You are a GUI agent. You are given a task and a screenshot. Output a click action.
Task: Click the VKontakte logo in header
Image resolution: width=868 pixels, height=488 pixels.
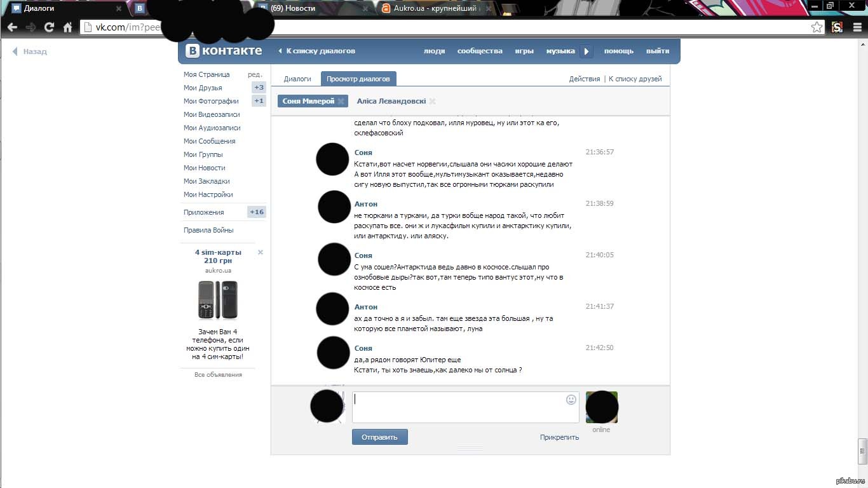click(x=224, y=51)
